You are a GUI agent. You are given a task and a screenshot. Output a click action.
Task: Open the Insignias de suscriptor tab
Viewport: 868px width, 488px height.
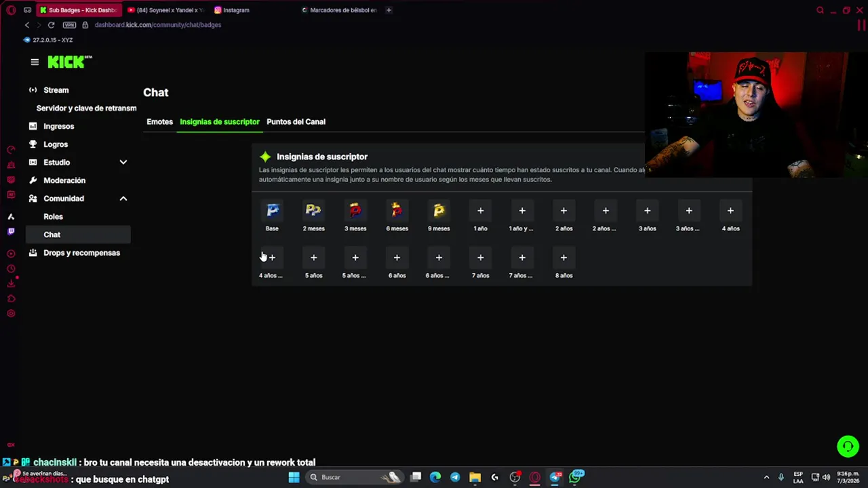point(220,122)
